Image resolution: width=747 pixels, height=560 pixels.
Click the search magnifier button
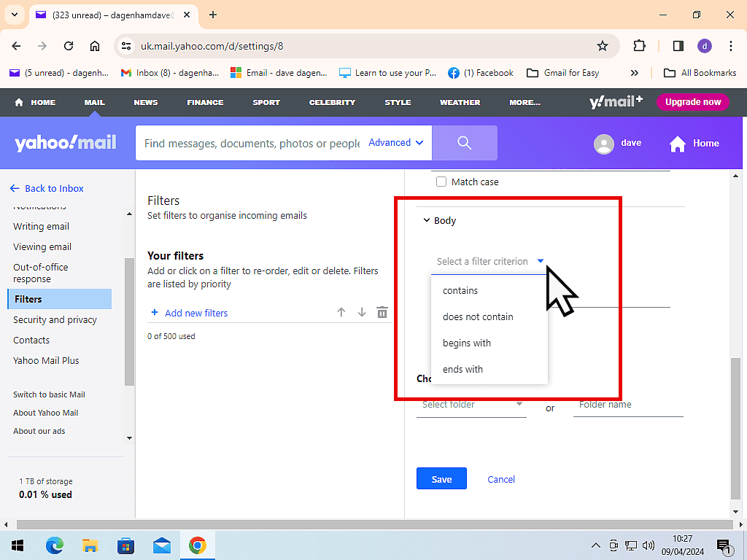[x=464, y=143]
